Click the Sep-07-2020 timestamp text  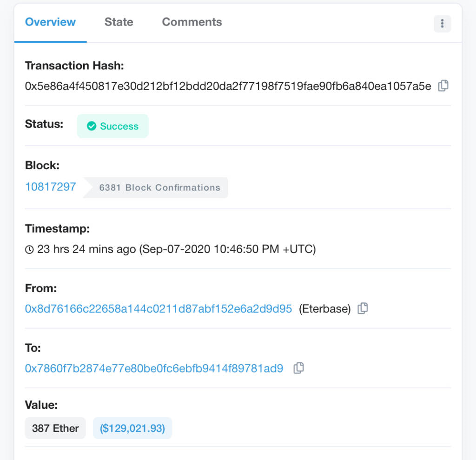pyautogui.click(x=227, y=249)
